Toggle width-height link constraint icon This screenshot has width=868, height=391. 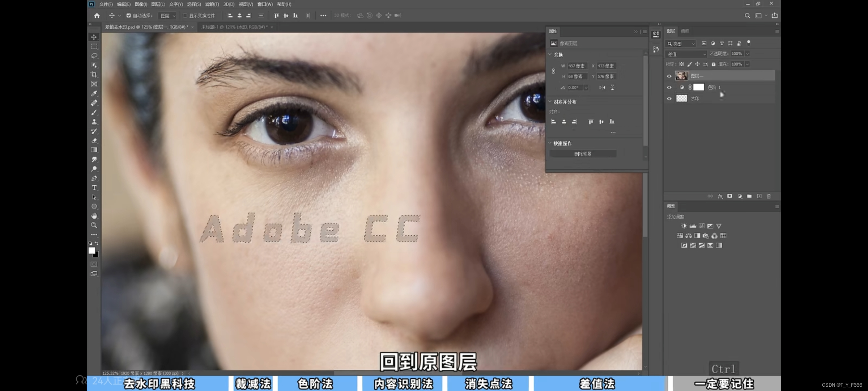[553, 71]
